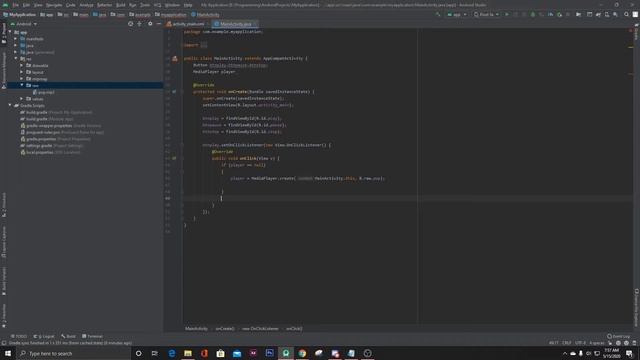Open the File menu
640x360 pixels.
16,5
